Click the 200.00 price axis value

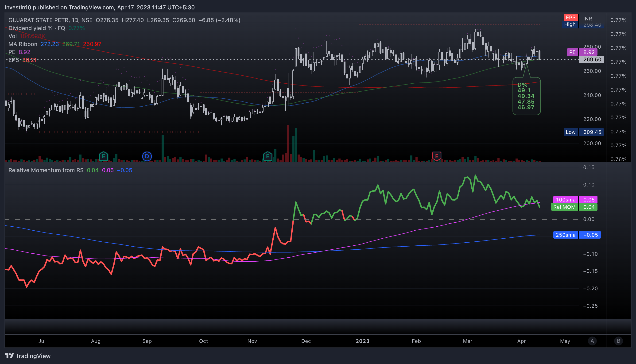coord(592,143)
